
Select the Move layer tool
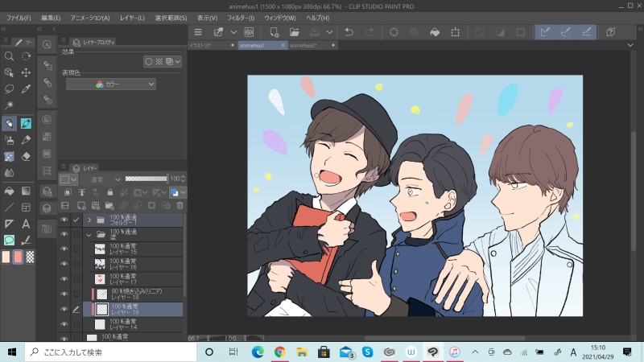[x=26, y=72]
